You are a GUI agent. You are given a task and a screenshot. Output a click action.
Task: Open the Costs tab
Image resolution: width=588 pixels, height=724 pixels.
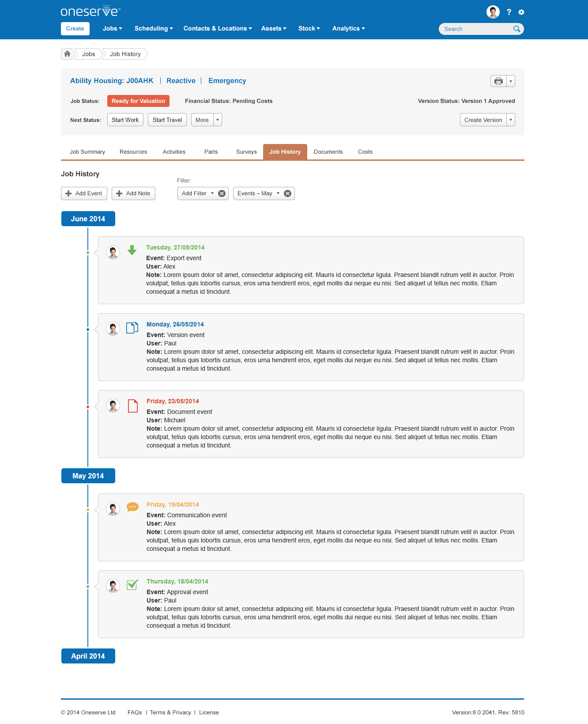point(365,152)
